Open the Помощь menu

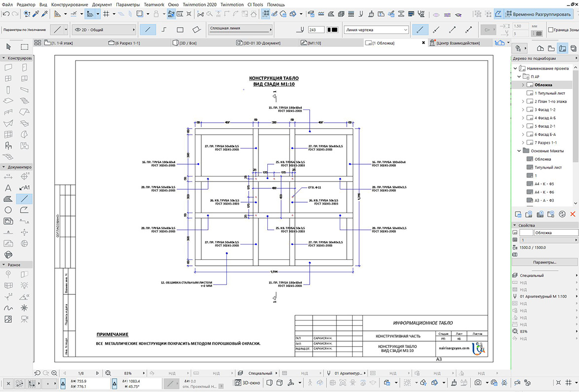click(276, 4)
